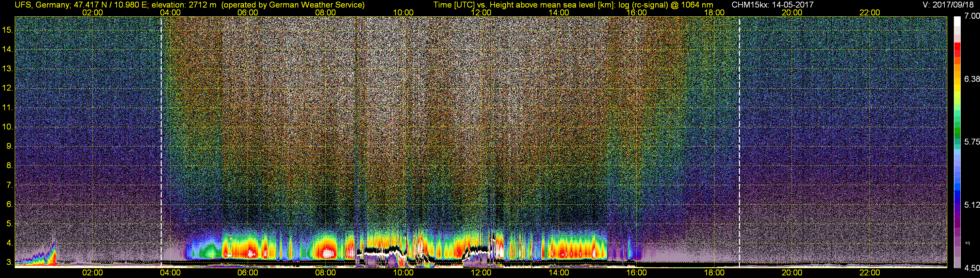Select the top axis "10:00" time label
This screenshot has width=980, height=278.
[x=403, y=12]
